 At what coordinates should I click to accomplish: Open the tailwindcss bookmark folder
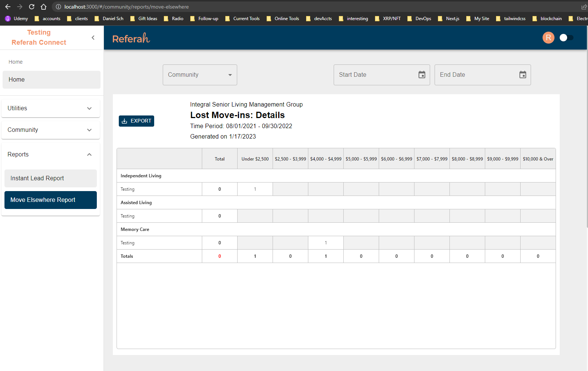pyautogui.click(x=511, y=19)
